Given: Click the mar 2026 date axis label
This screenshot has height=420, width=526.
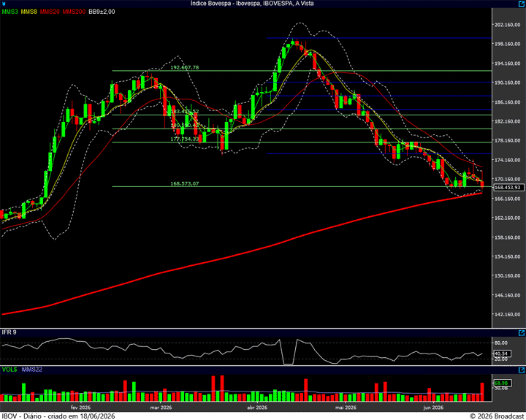Looking at the screenshot, I should click(161, 408).
